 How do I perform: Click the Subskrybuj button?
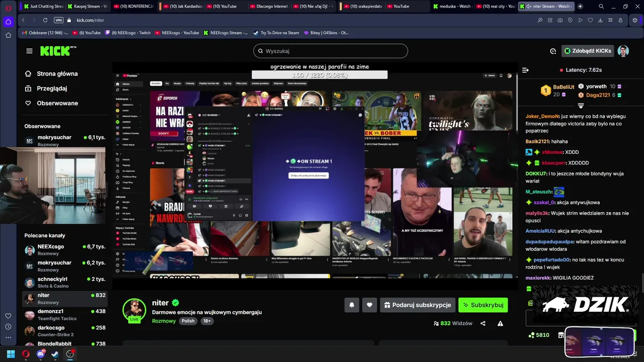tap(483, 305)
